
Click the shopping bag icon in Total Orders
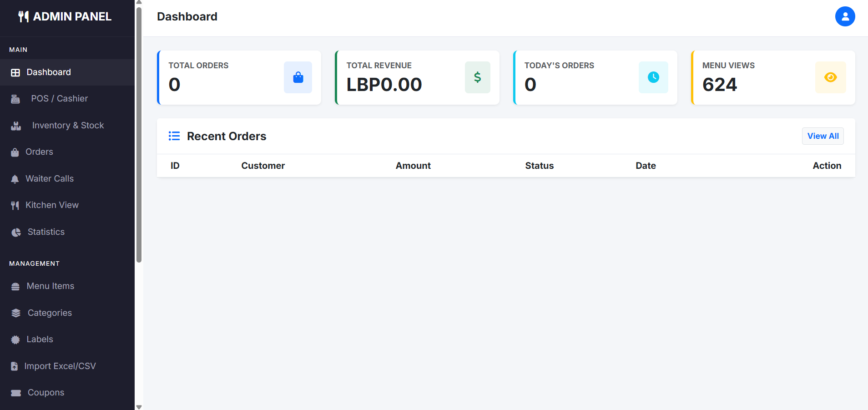click(298, 77)
